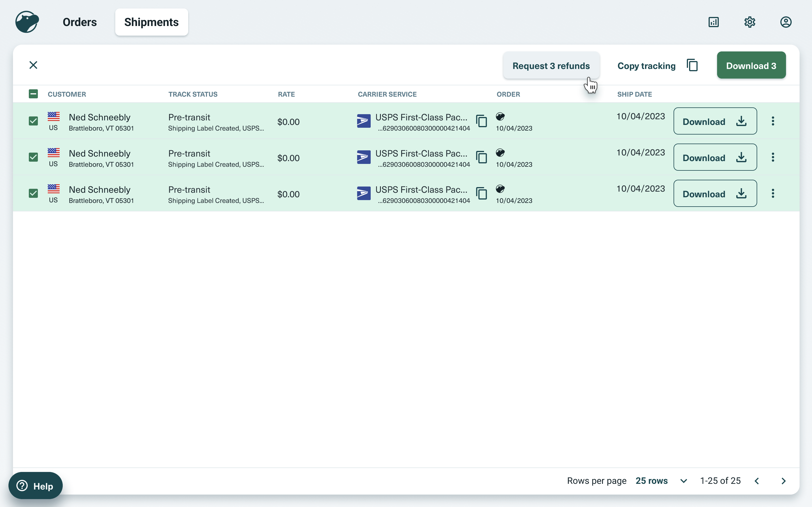The width and height of the screenshot is (812, 507).
Task: Click the copy icon beside Copy tracking
Action: pos(692,65)
